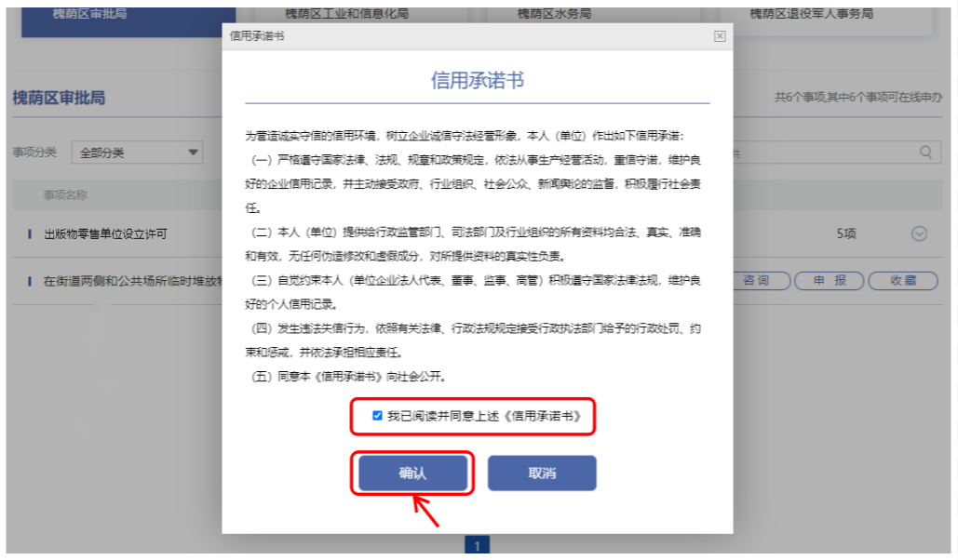
Task: Go to page 1 in pagination
Action: coord(478,545)
